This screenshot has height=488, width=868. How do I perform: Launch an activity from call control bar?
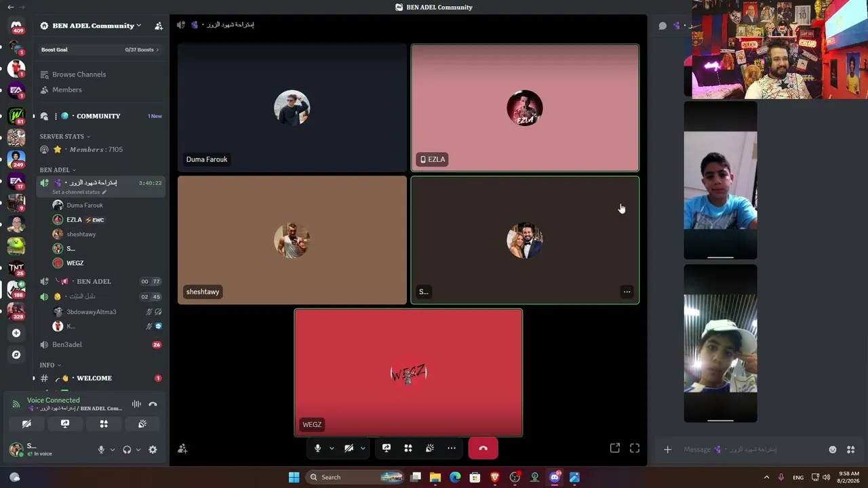click(x=408, y=448)
